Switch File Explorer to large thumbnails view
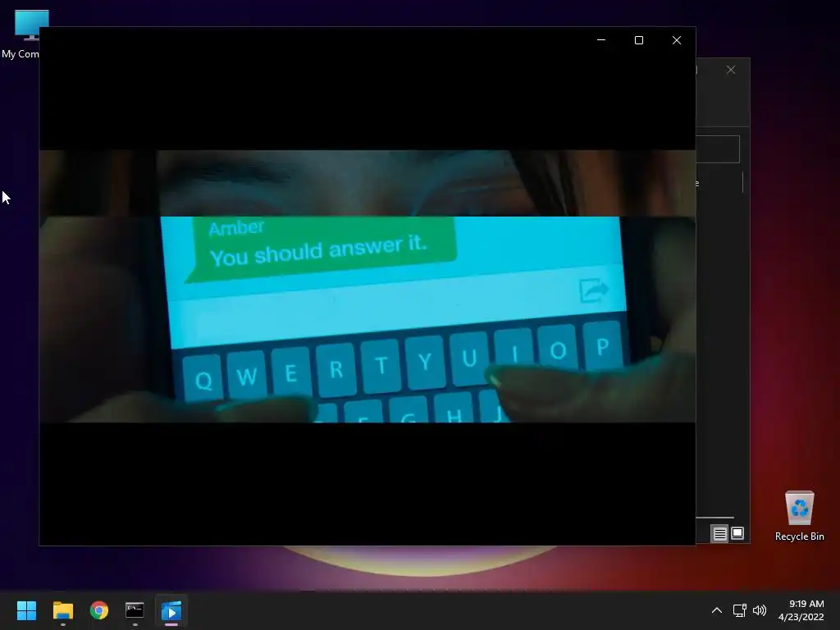This screenshot has width=840, height=630. tap(737, 533)
